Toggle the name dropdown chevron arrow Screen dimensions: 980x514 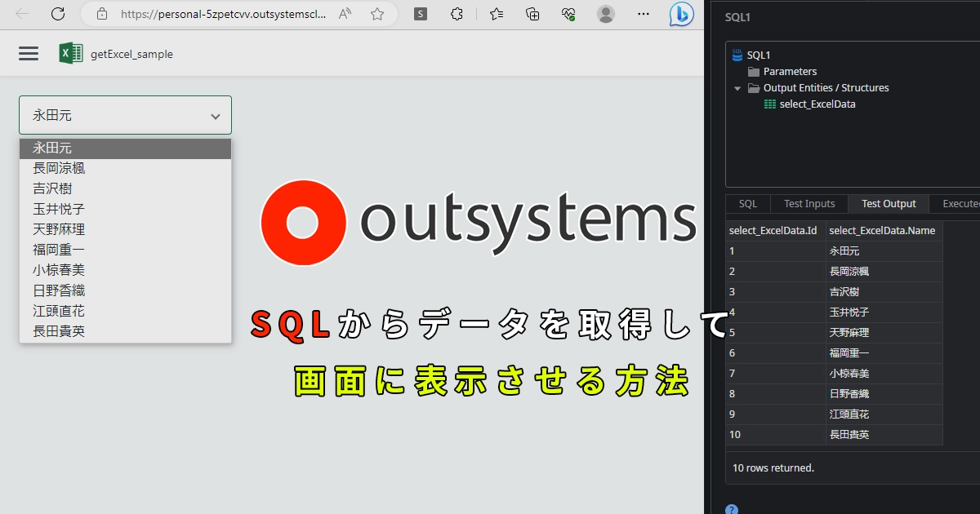216,116
